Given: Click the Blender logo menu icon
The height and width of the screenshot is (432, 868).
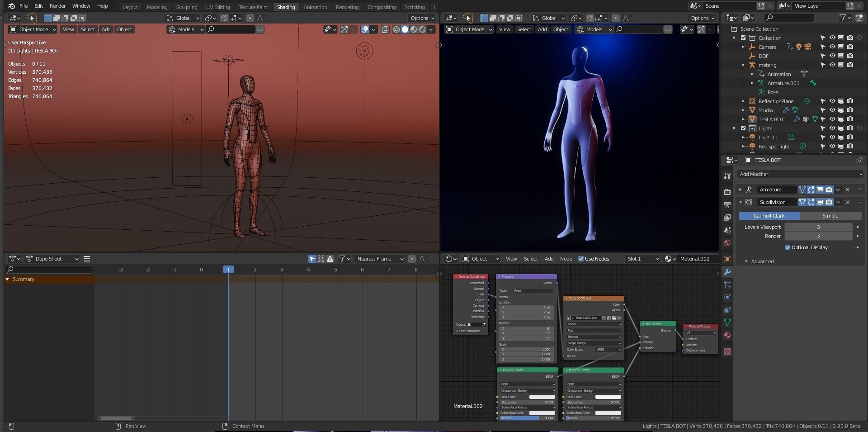Looking at the screenshot, I should pos(11,6).
